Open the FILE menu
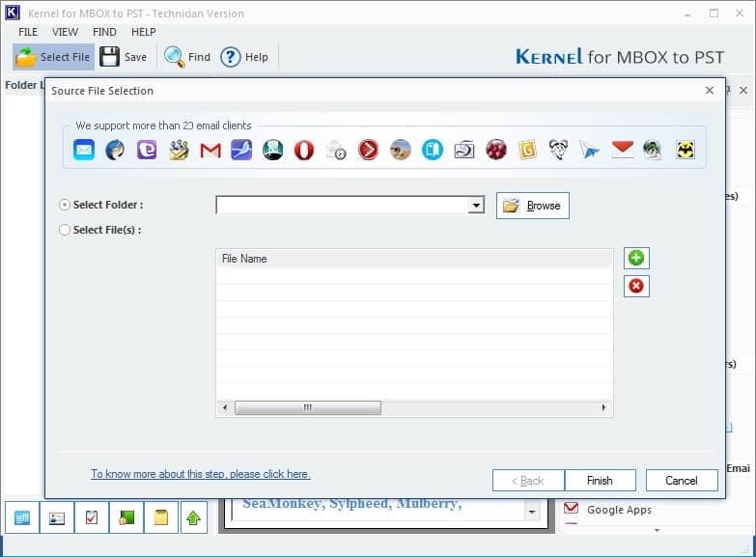This screenshot has width=756, height=557. click(28, 32)
